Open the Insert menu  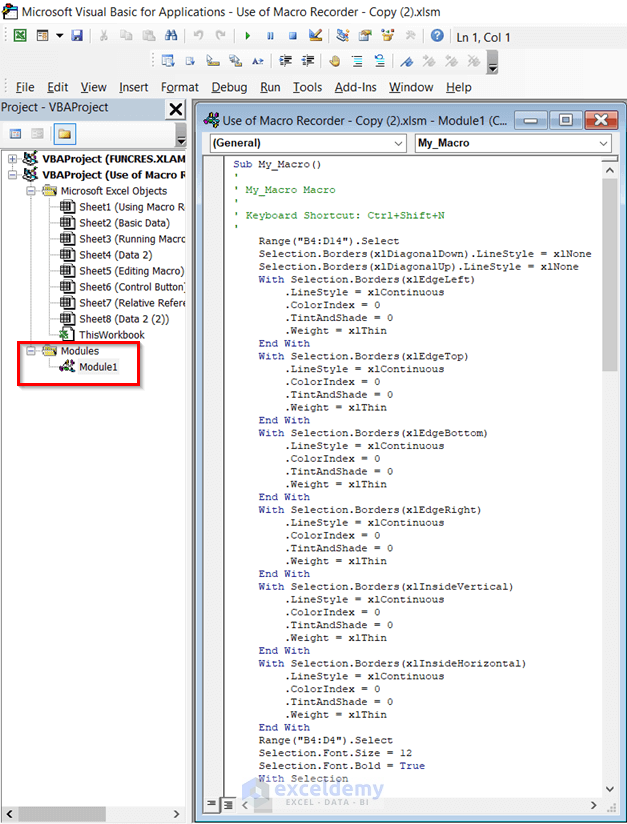pos(133,87)
